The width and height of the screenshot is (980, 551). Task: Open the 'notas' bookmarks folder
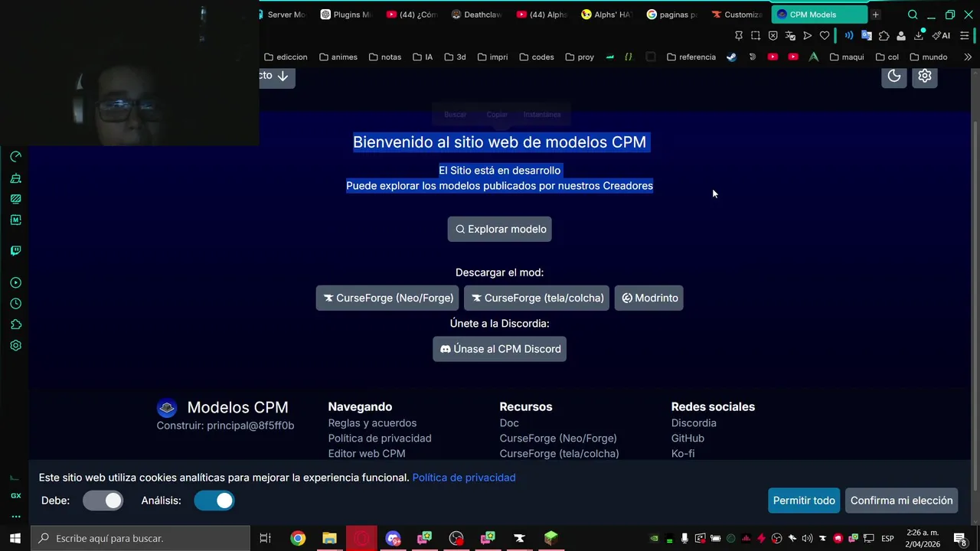point(384,57)
